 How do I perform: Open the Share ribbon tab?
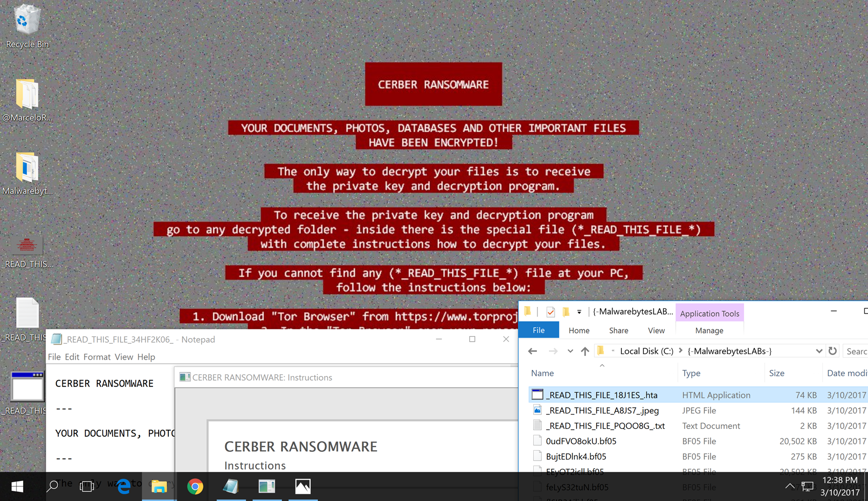(618, 330)
